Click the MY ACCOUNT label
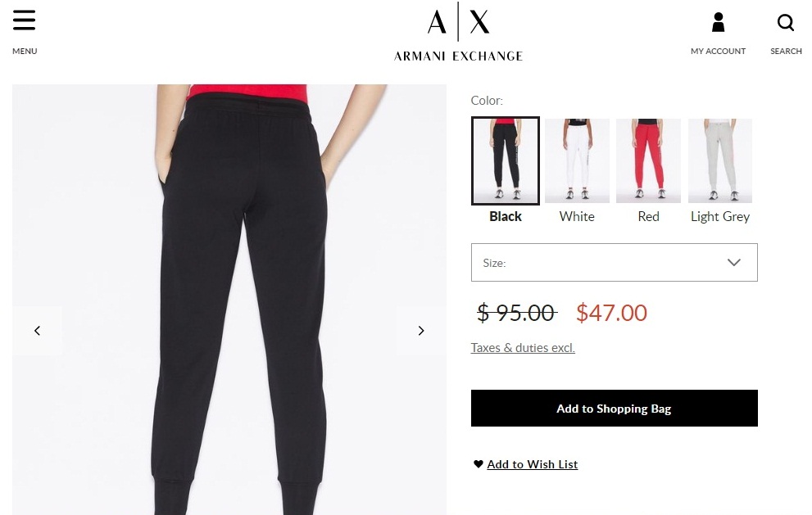Image resolution: width=812 pixels, height=515 pixels. click(718, 51)
